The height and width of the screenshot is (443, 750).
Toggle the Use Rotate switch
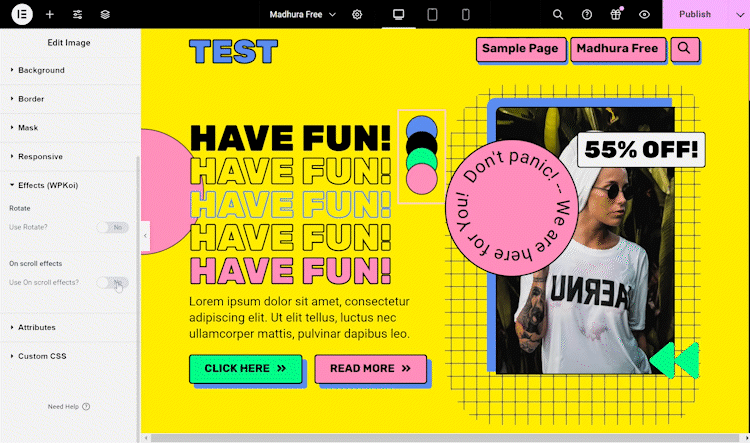tap(113, 227)
